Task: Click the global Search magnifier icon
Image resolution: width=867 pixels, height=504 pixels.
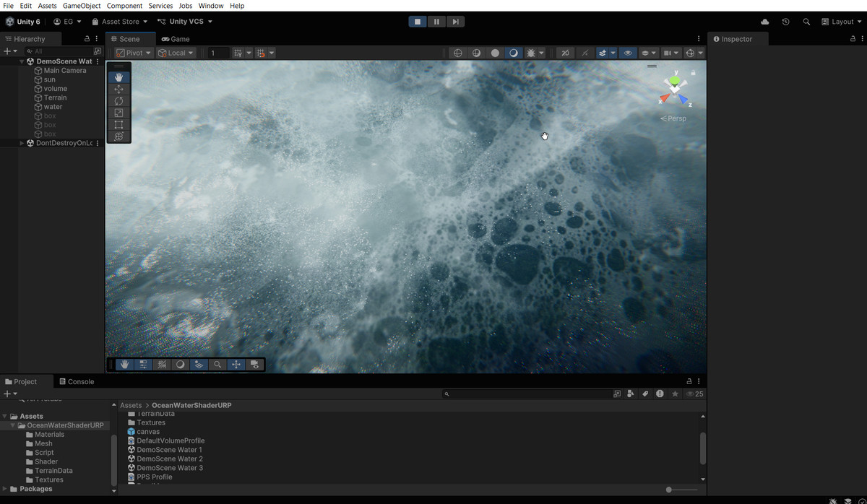Action: (x=806, y=22)
